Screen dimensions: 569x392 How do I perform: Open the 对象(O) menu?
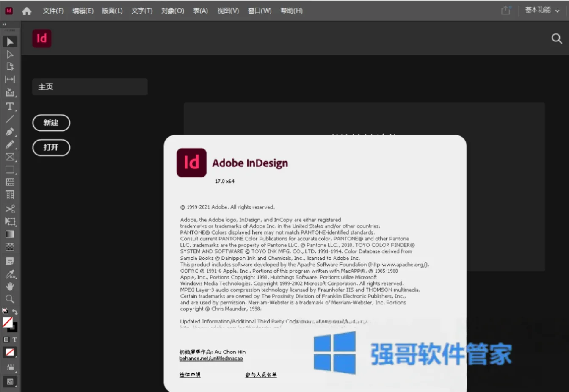click(173, 11)
